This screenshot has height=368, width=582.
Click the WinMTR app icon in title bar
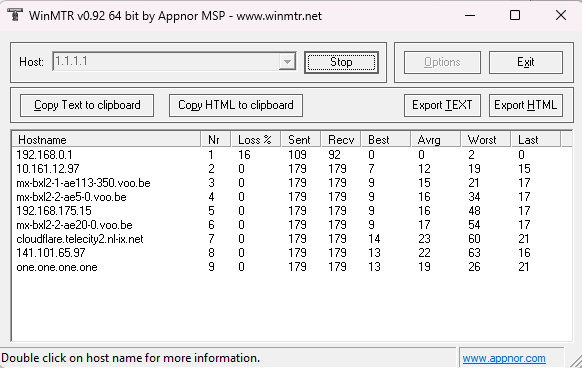15,15
